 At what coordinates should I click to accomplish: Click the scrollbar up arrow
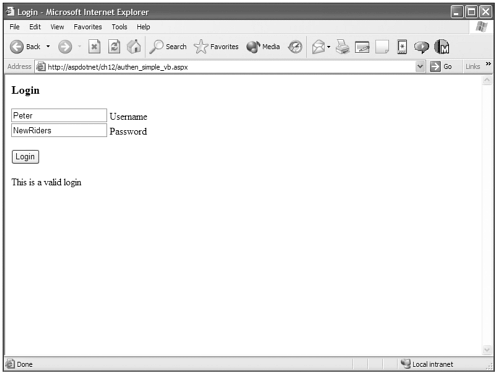487,80
